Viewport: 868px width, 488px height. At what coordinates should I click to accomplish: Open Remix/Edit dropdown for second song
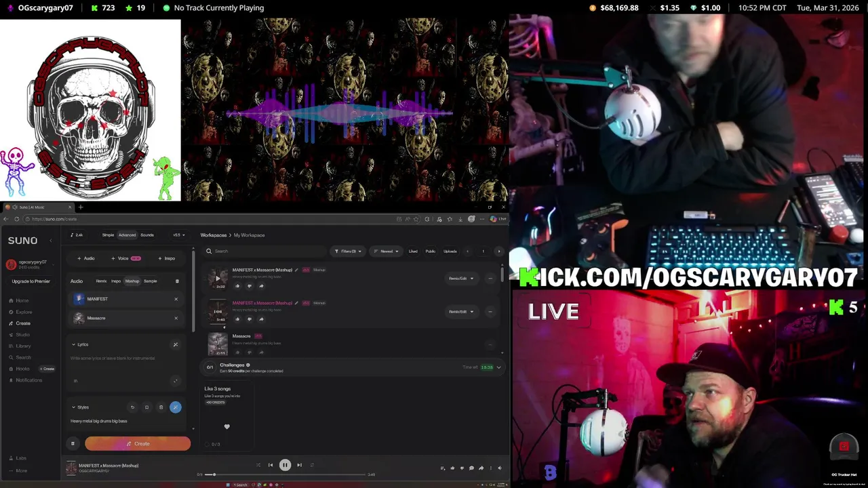pyautogui.click(x=461, y=312)
